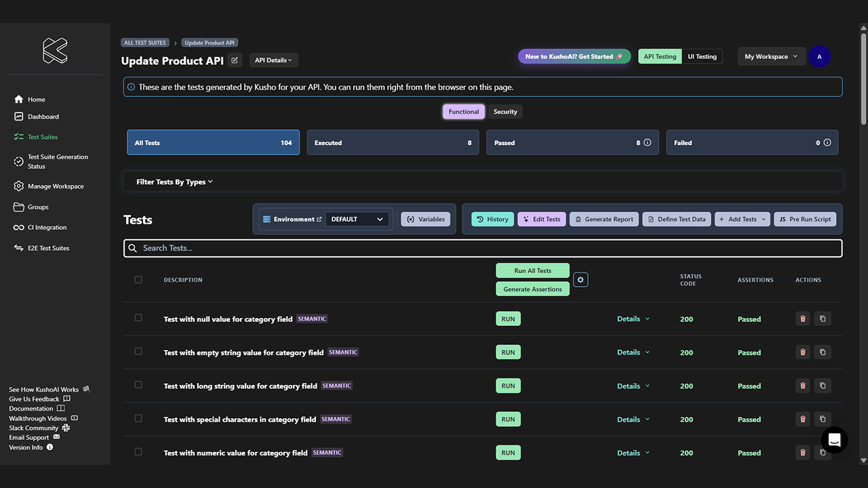Expand Details for numeric value test
868x488 pixels.
coord(633,453)
